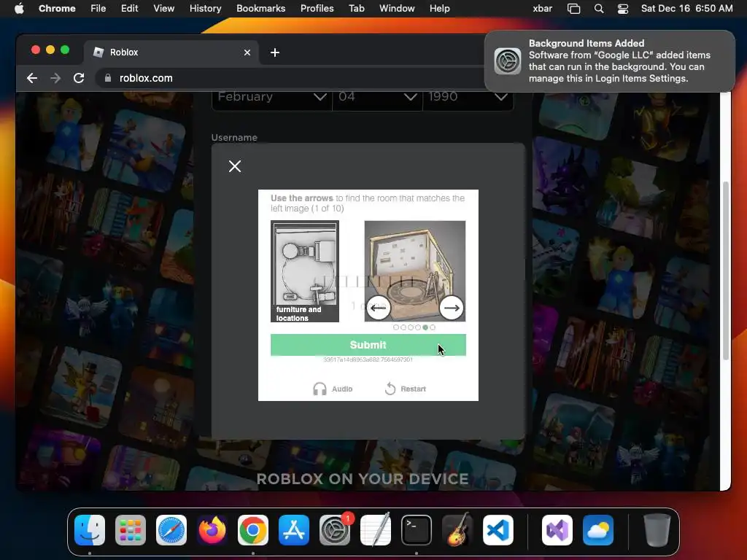Open the History menu
The image size is (747, 560).
pos(205,9)
